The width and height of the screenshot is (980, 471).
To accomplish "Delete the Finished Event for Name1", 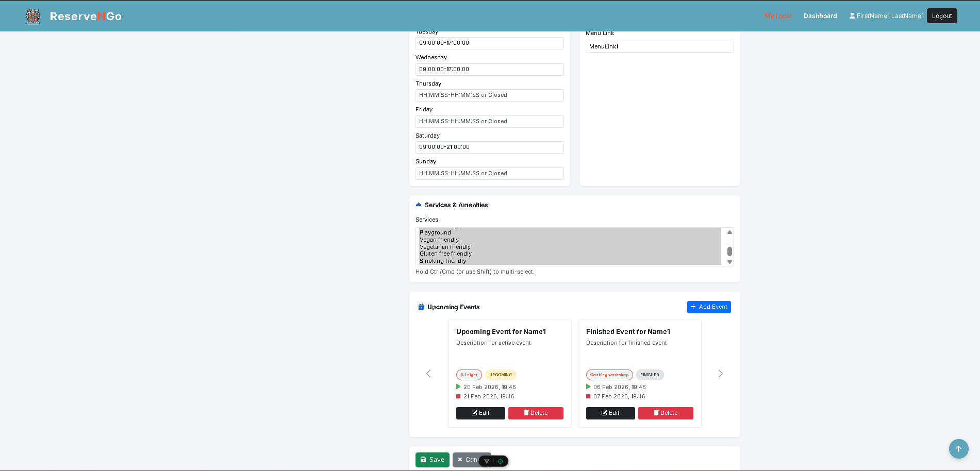I will tap(665, 413).
